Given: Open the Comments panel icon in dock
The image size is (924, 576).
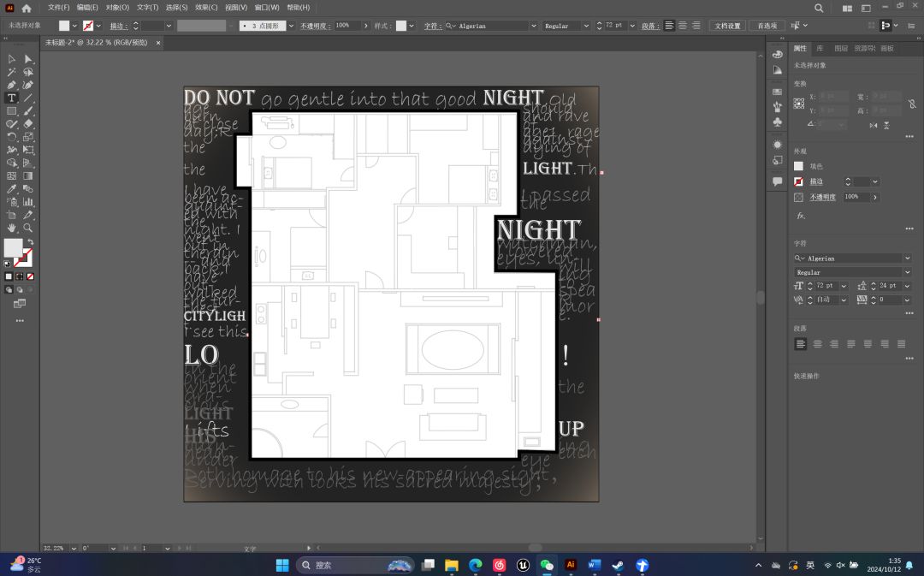Looking at the screenshot, I should [777, 181].
